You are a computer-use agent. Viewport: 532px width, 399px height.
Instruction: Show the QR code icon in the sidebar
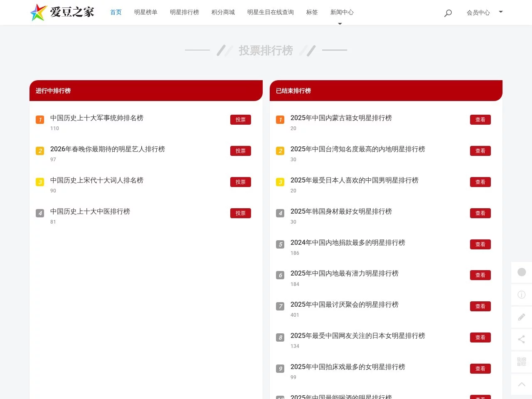point(522,362)
